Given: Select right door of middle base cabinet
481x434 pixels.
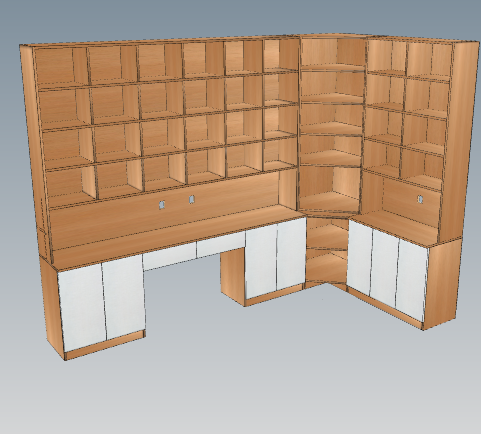Looking at the screenshot, I should point(291,253).
